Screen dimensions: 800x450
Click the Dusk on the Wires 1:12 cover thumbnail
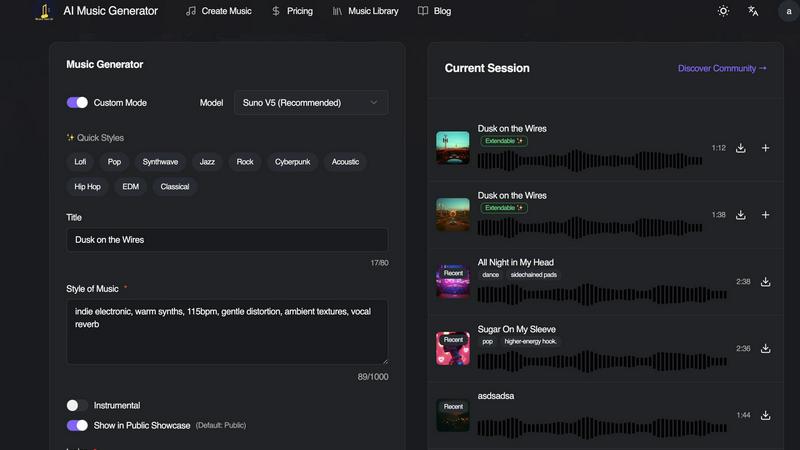pos(453,148)
